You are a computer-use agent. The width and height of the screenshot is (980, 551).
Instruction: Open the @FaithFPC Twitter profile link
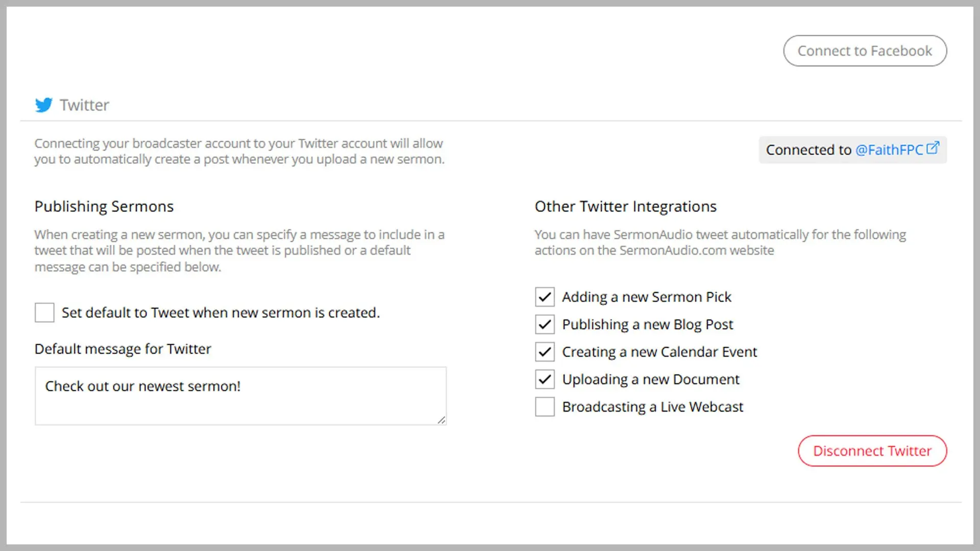click(889, 150)
